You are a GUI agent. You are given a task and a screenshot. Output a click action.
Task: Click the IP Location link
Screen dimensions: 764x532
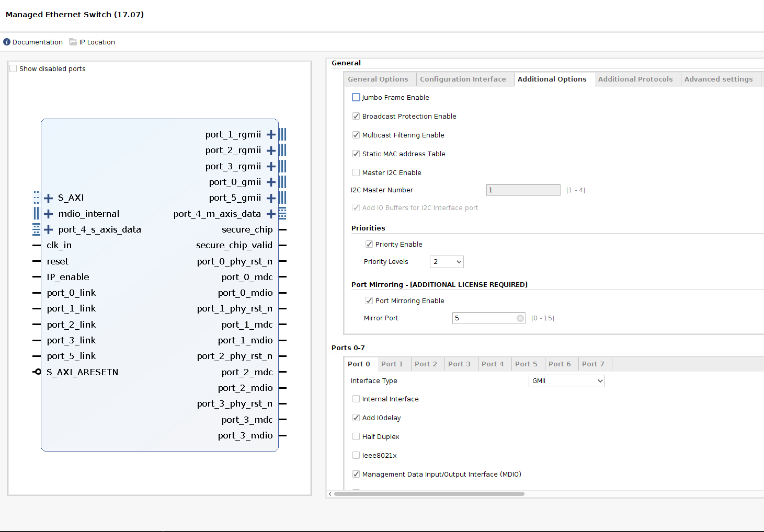tap(97, 42)
